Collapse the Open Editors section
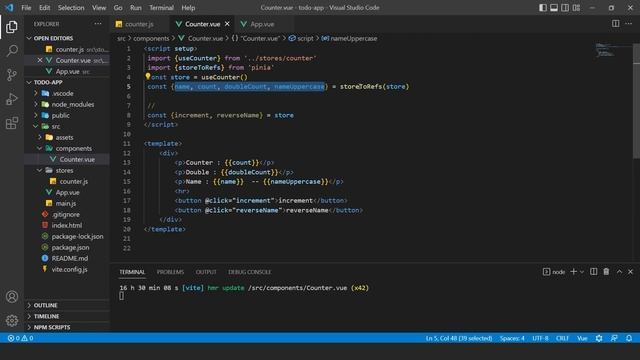640x360 pixels. [x=29, y=38]
